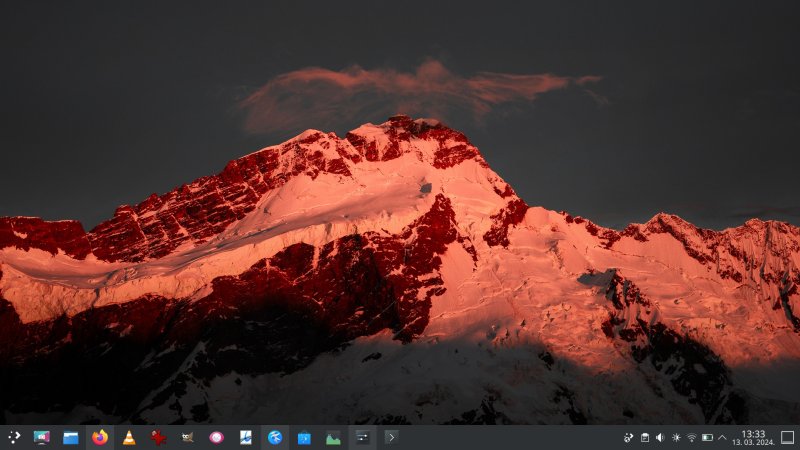
Task: Launch Firefox from the taskbar
Action: [100, 437]
